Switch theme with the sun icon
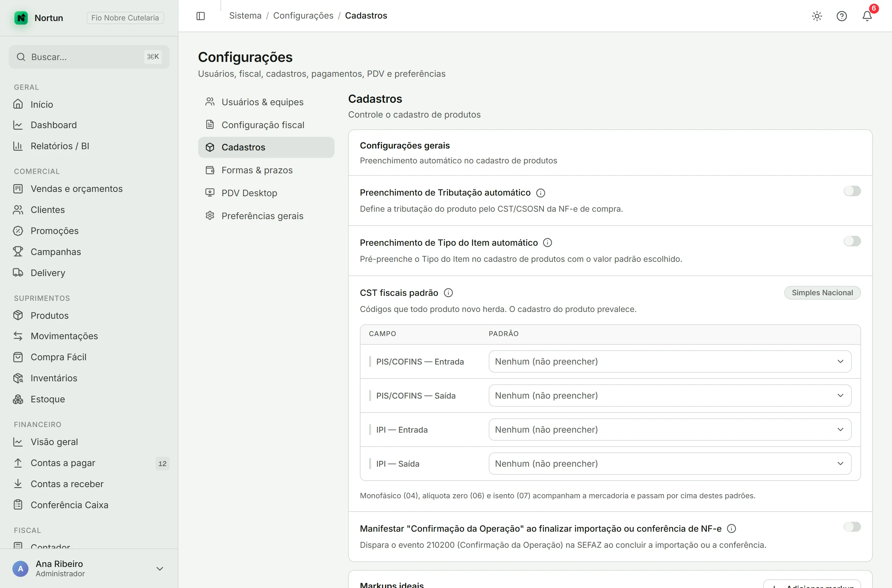This screenshot has width=892, height=588. 817,16
